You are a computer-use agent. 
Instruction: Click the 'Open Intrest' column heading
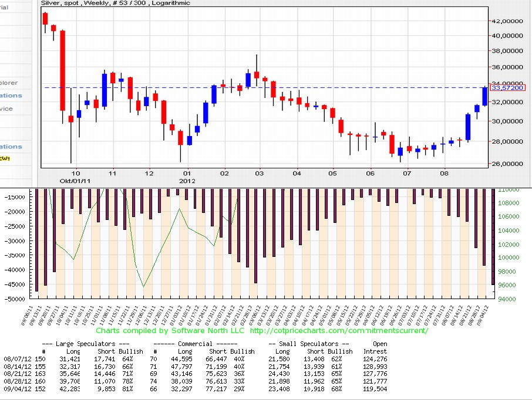(x=375, y=347)
